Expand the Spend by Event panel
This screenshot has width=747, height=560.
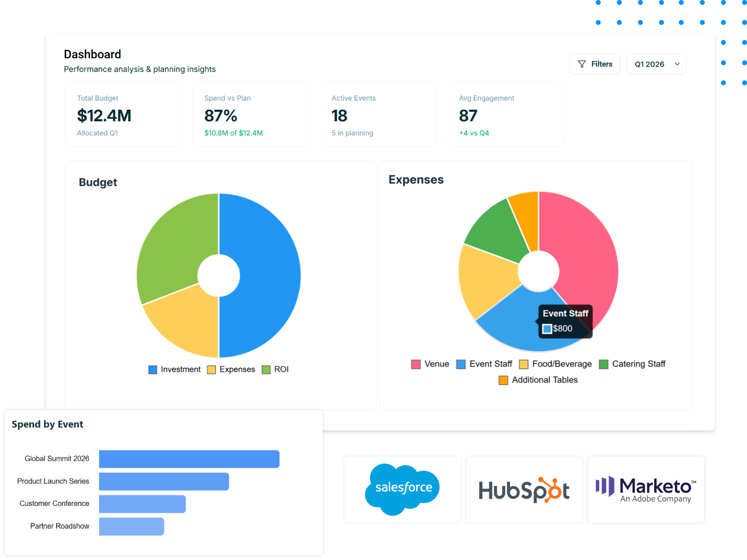click(47, 424)
